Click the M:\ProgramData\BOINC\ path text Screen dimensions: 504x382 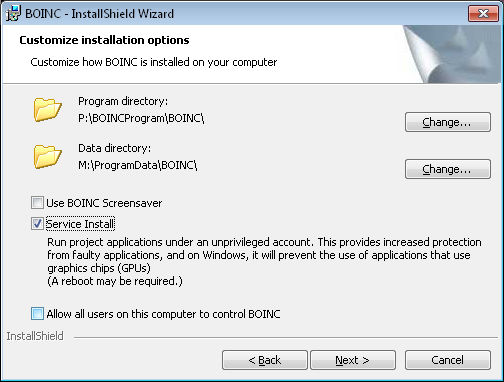138,165
